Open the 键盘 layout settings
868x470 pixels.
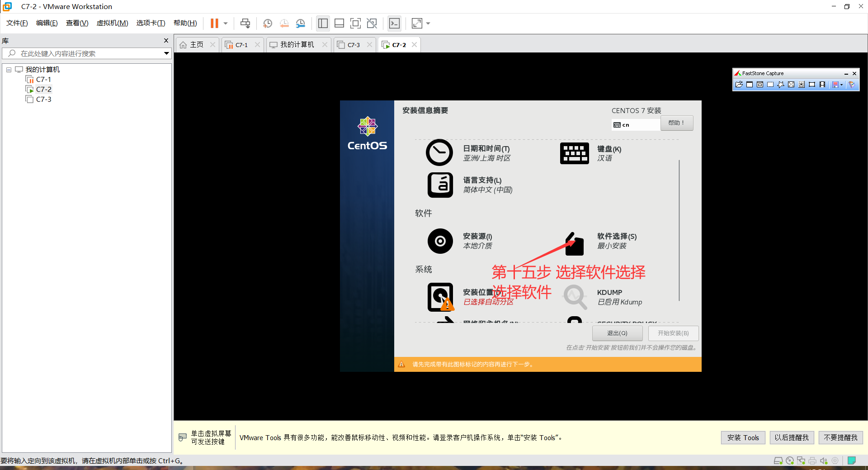click(591, 153)
